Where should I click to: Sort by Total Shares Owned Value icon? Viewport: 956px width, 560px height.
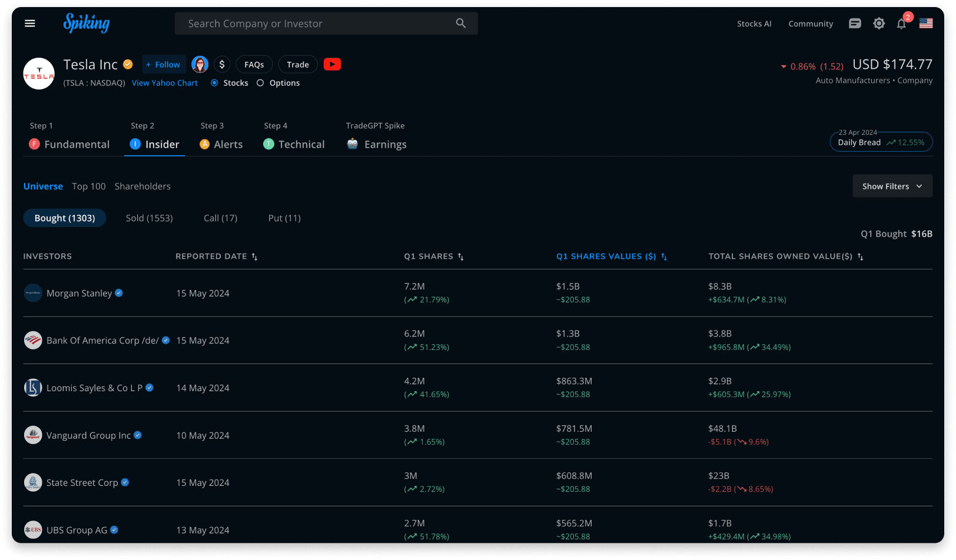(860, 256)
